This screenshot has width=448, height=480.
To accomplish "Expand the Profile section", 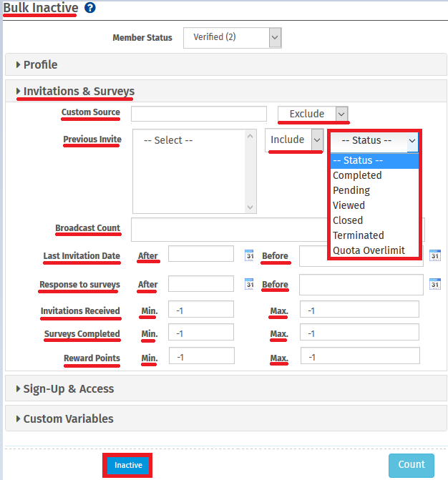I will [x=41, y=64].
